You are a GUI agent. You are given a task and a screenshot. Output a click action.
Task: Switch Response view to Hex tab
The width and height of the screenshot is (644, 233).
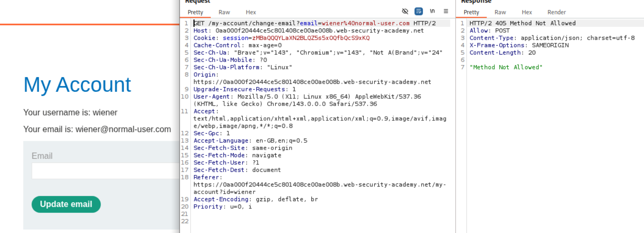(x=527, y=12)
